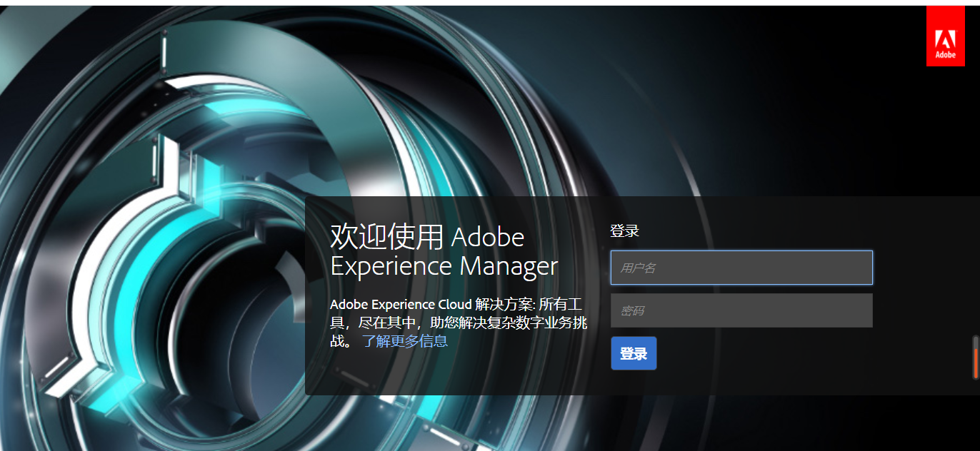This screenshot has width=980, height=451.
Task: Focus the 密码 password input field
Action: tap(741, 310)
